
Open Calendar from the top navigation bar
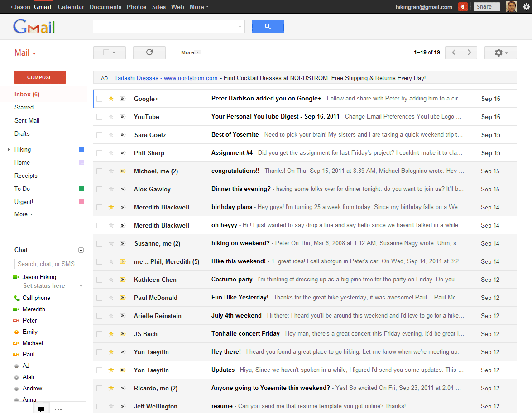(71, 7)
